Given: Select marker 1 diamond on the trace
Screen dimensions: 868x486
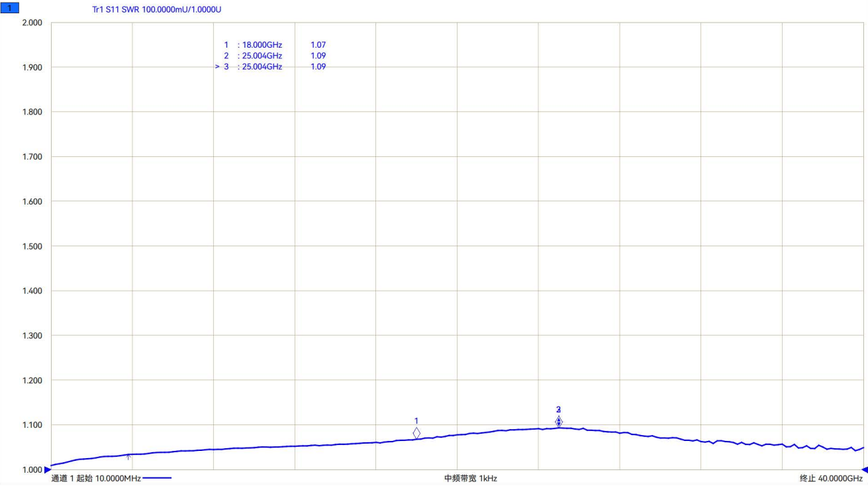Looking at the screenshot, I should click(x=416, y=432).
